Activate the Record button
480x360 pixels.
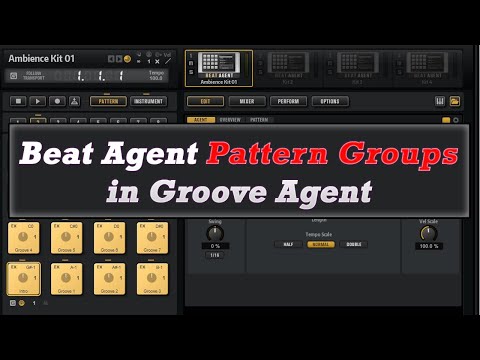pyautogui.click(x=57, y=101)
